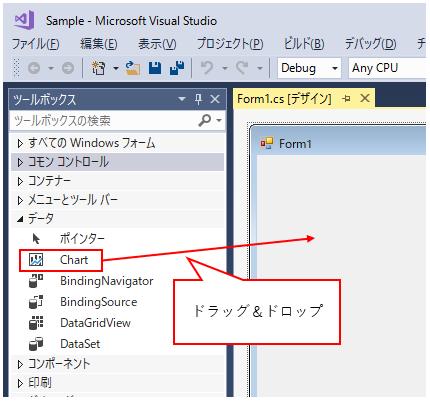Click the DataSet label

tap(80, 344)
